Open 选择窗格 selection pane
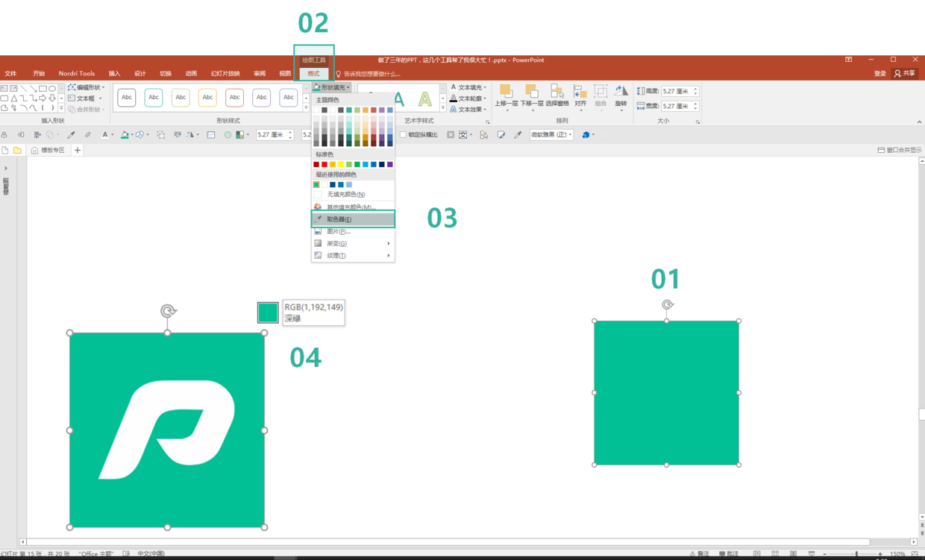The height and width of the screenshot is (560, 925). point(557,96)
